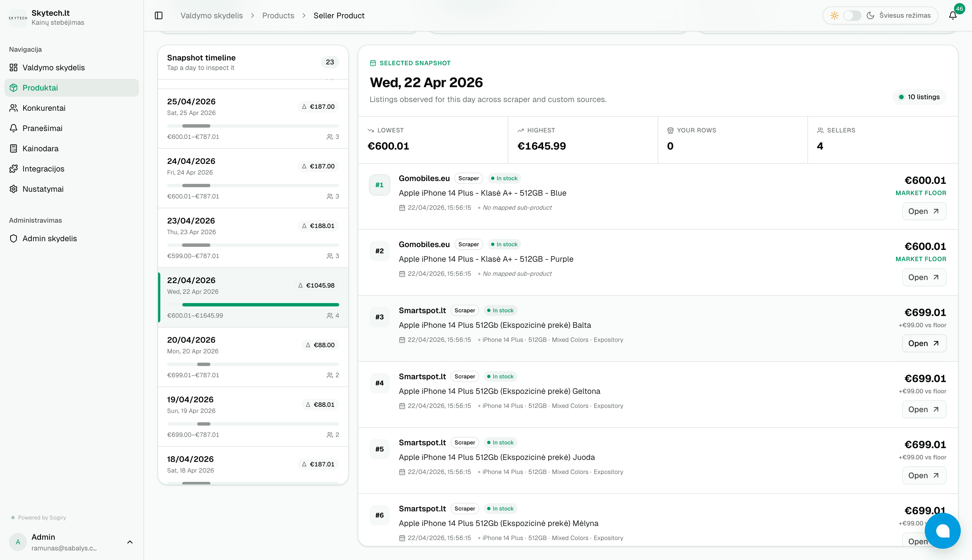The image size is (972, 560).
Task: Select the 20/04/2026 snapshot day
Action: tap(253, 357)
